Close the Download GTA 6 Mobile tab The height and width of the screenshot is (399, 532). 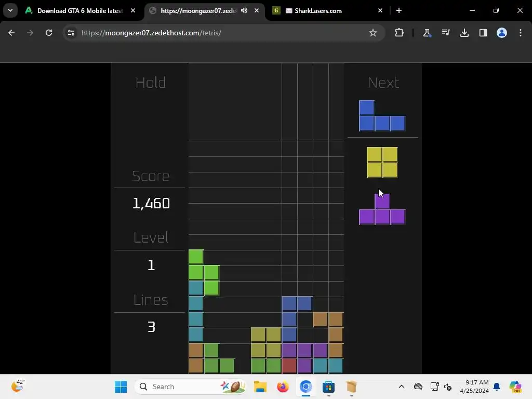pyautogui.click(x=133, y=10)
